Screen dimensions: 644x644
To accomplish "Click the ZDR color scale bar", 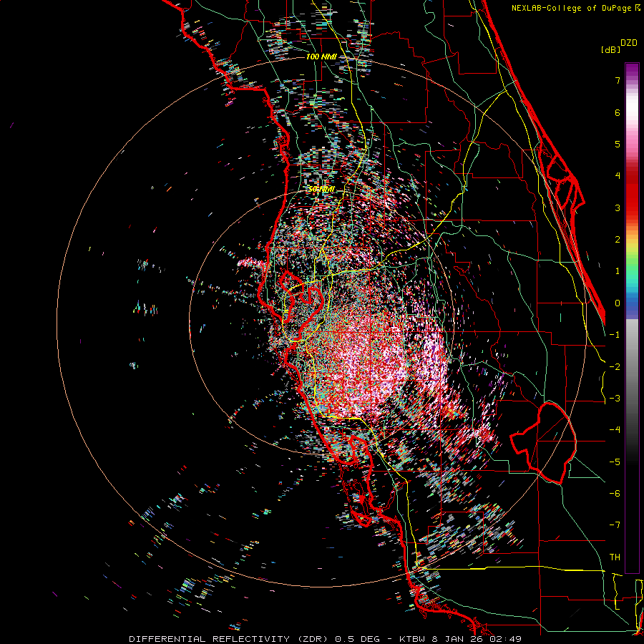I will [x=632, y=318].
